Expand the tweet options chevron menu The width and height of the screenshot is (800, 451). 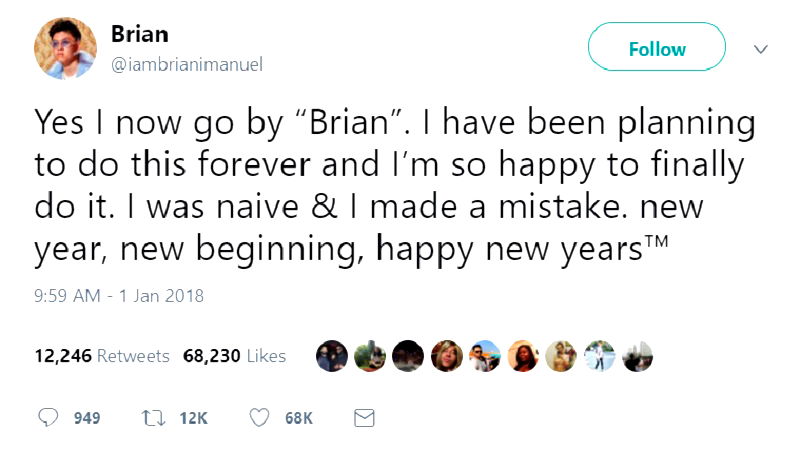[x=760, y=48]
